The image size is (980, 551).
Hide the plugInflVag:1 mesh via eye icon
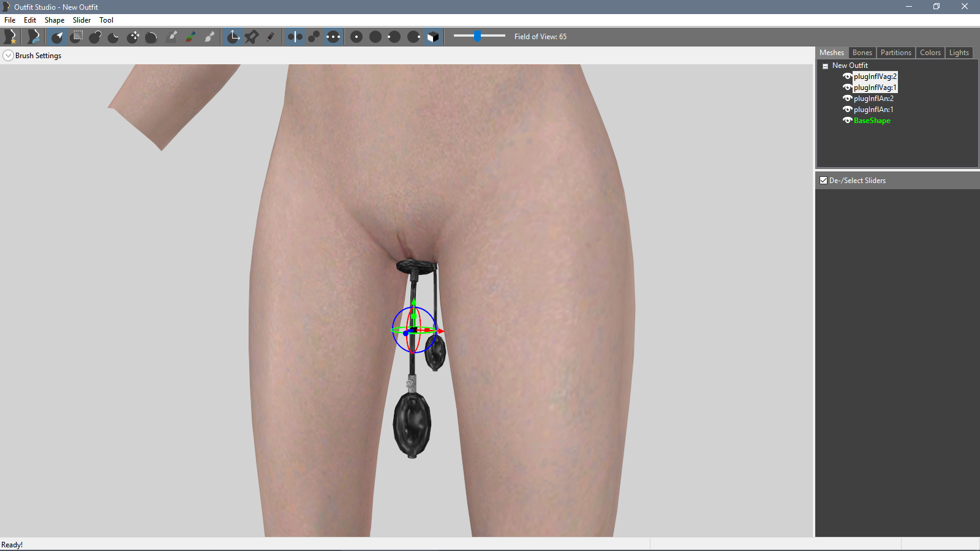click(848, 88)
